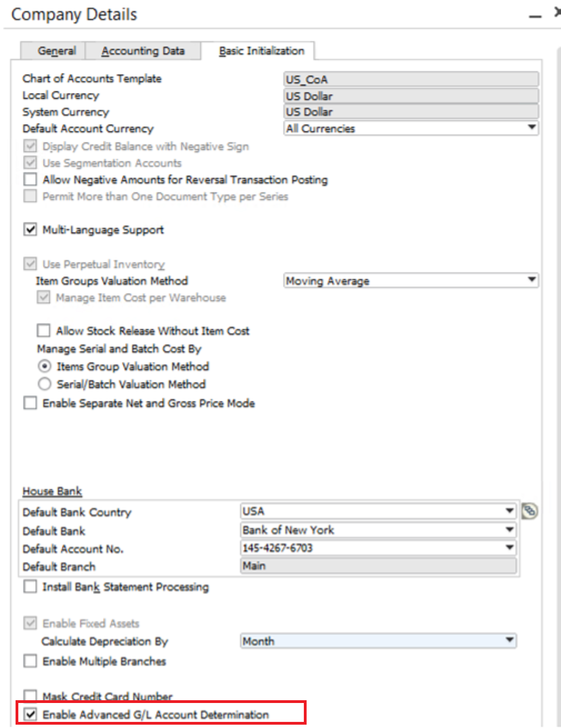The height and width of the screenshot is (728, 561).
Task: Uncheck Multi-Language Support
Action: (x=31, y=230)
